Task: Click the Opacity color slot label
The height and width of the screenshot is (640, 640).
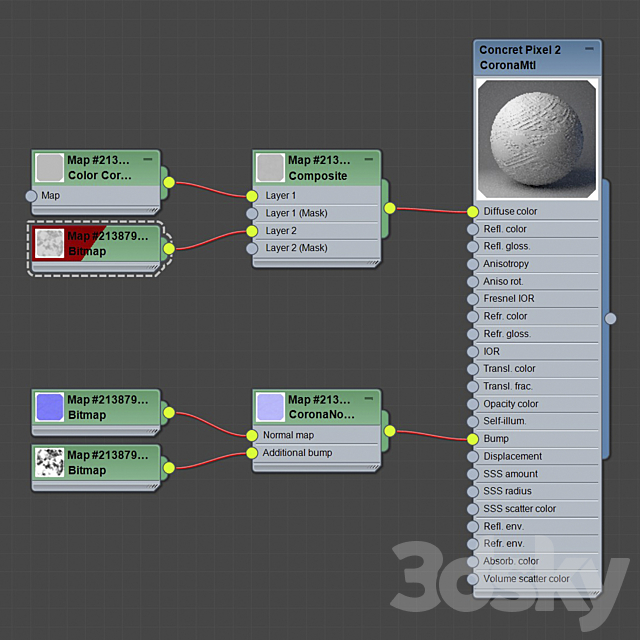Action: click(510, 404)
